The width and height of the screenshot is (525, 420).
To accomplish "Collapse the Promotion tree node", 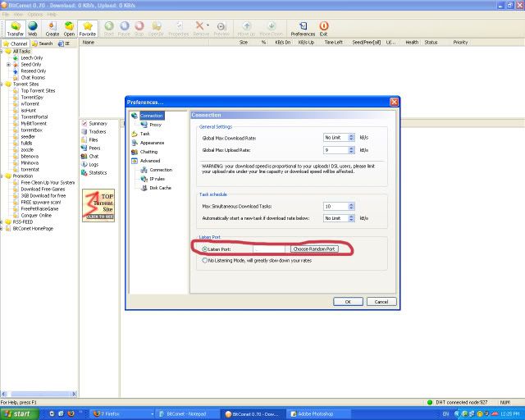I will click(2, 176).
